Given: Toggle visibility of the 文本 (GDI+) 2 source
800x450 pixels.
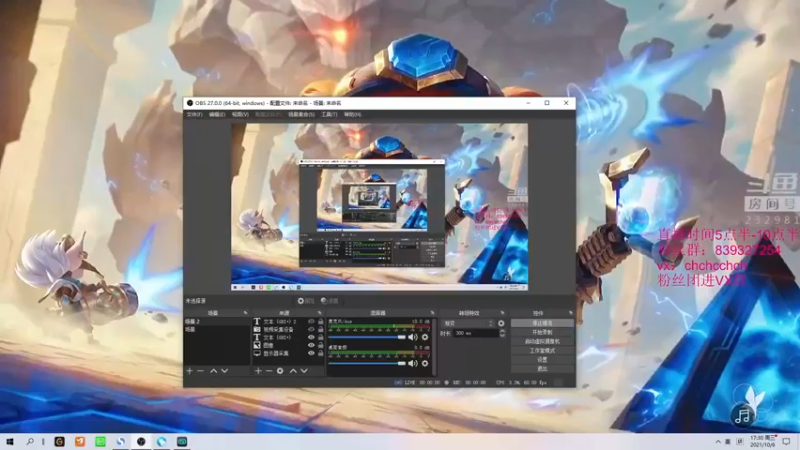Looking at the screenshot, I should (x=311, y=322).
